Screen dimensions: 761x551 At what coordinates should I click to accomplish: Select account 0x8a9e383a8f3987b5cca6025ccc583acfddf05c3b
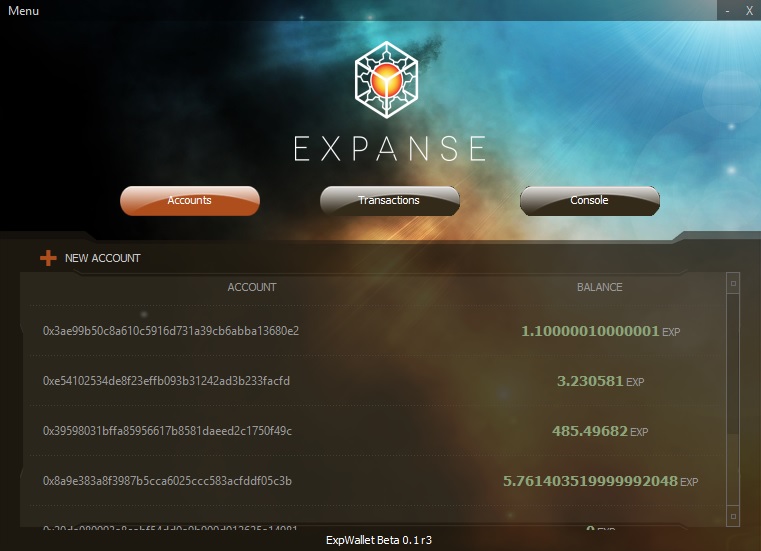click(x=167, y=481)
